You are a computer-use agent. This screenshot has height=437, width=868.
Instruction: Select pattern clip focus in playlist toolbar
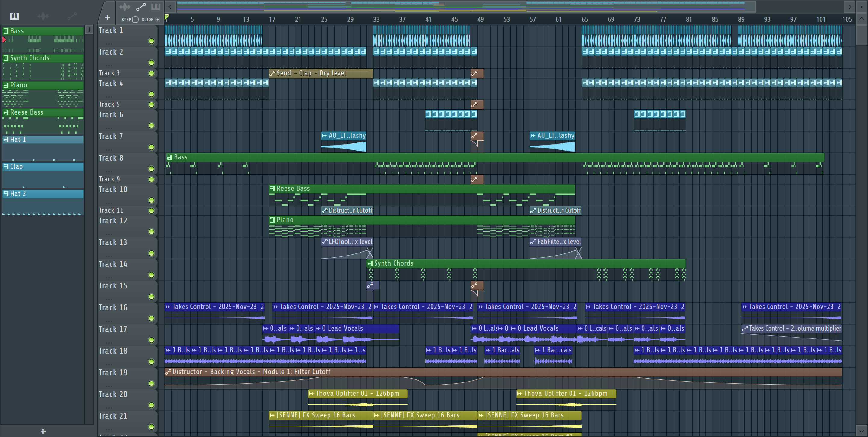tap(156, 7)
